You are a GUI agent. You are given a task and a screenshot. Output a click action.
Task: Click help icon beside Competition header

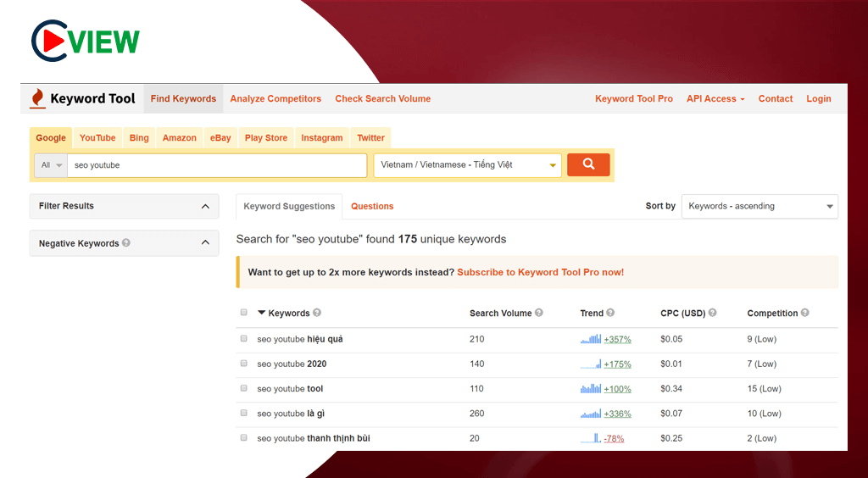click(805, 313)
